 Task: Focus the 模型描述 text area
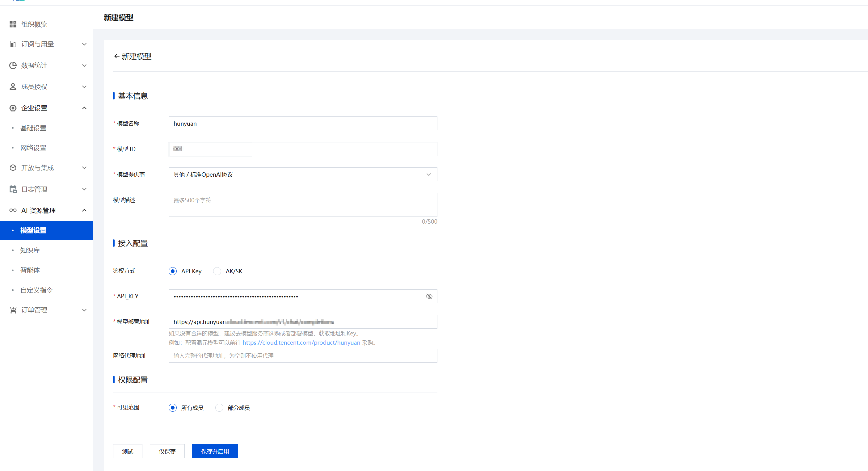tap(303, 205)
